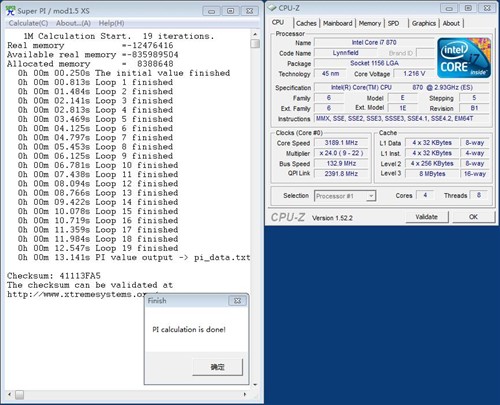Click the Super PI app icon in title bar
This screenshot has height=405, width=500.
(11, 11)
